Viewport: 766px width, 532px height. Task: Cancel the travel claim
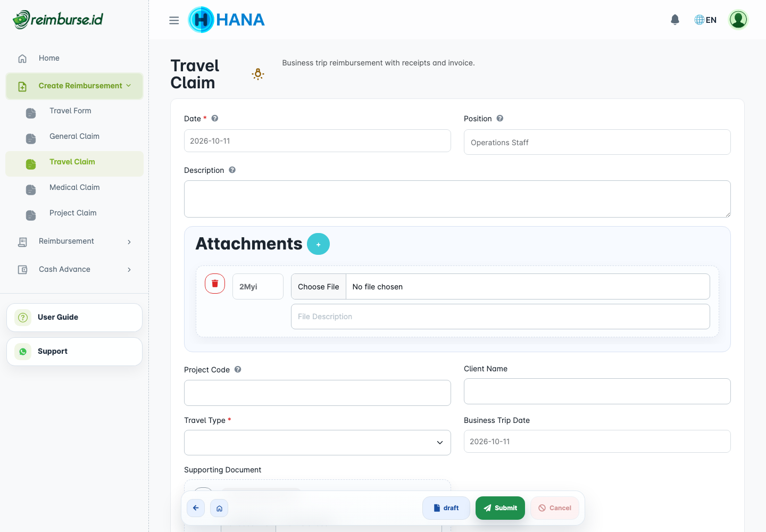(x=555, y=508)
